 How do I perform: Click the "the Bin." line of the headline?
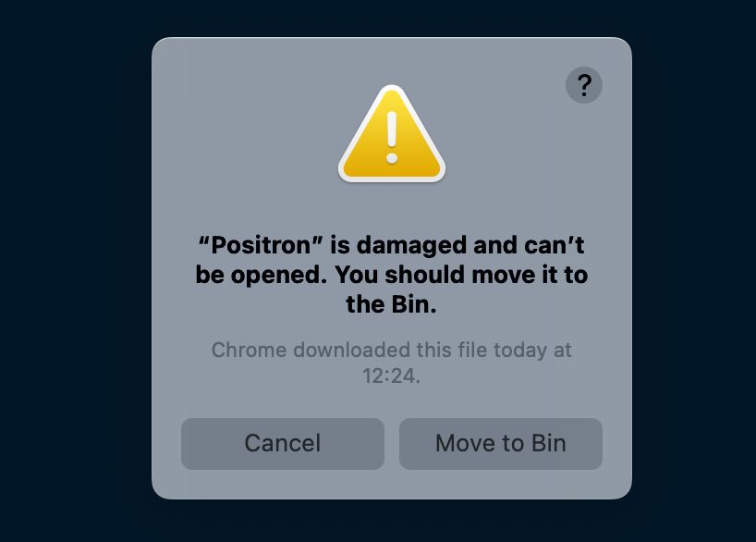click(x=391, y=304)
